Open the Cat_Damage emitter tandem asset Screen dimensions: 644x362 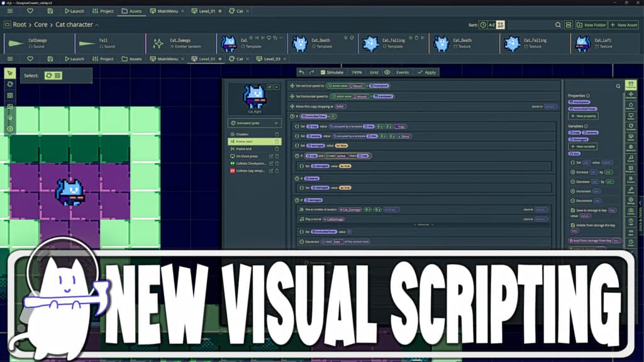point(180,43)
